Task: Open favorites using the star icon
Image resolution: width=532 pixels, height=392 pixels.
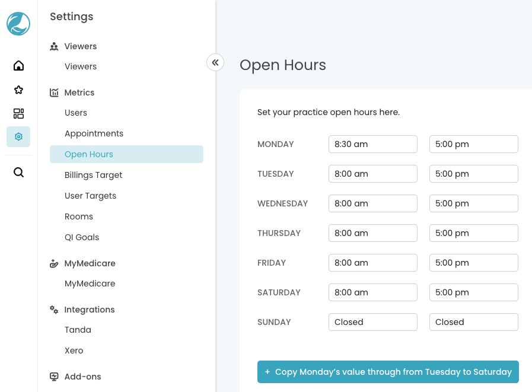Action: tap(18, 90)
